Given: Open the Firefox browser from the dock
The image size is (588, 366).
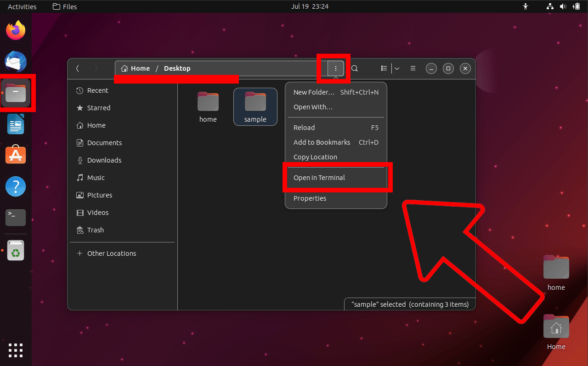Looking at the screenshot, I should tap(15, 30).
